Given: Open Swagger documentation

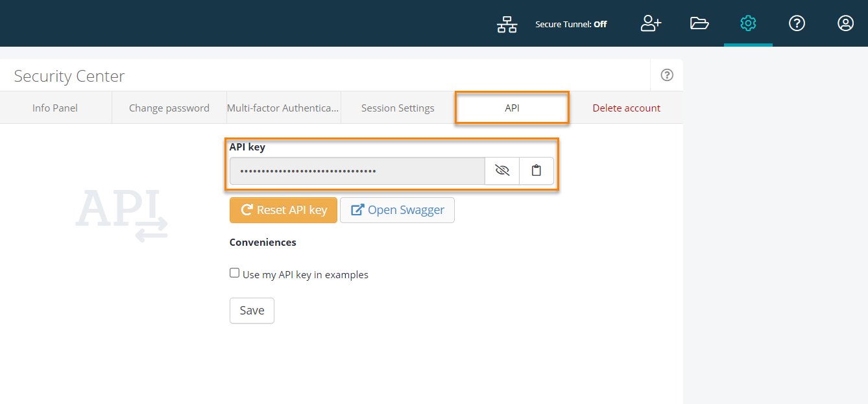Looking at the screenshot, I should point(397,209).
